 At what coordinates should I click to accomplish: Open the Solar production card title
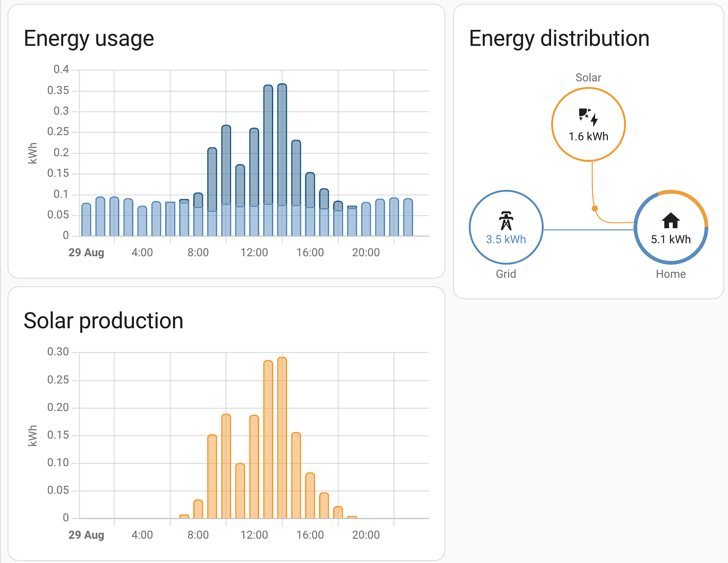point(104,321)
